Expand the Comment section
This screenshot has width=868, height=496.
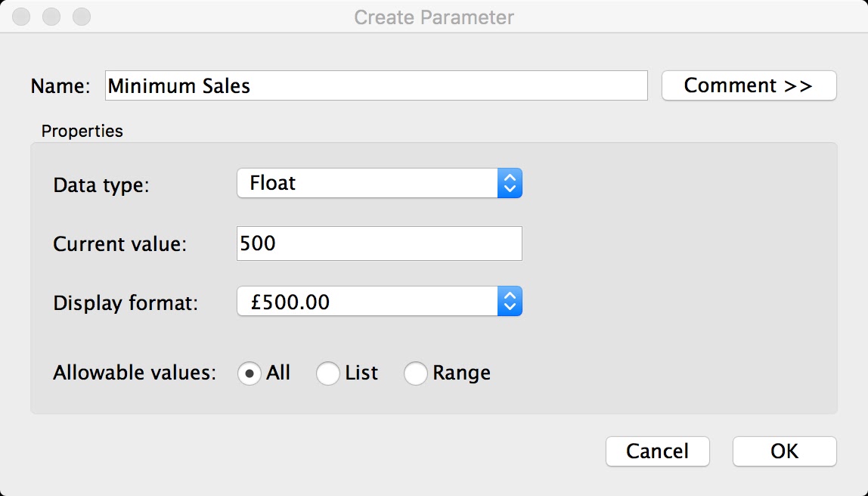pos(749,85)
